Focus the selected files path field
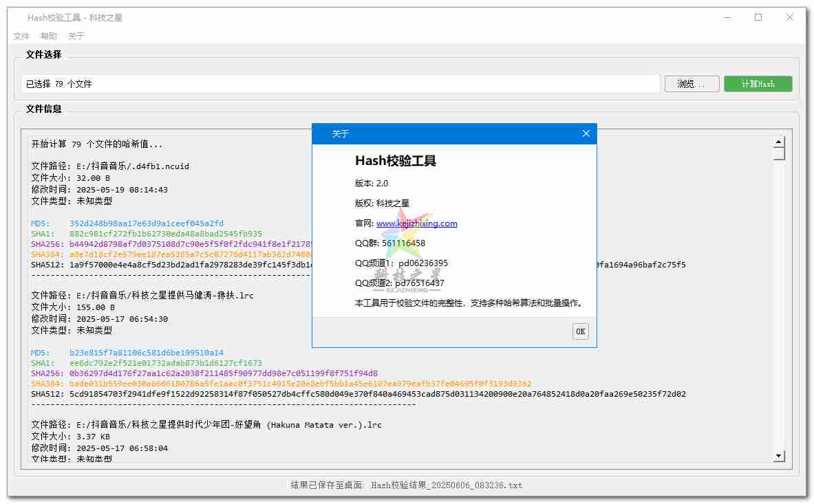Screen dimensions: 814x504 [x=340, y=84]
